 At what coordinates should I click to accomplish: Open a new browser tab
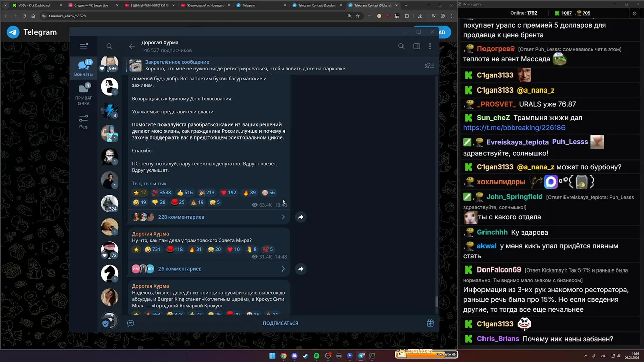(406, 5)
